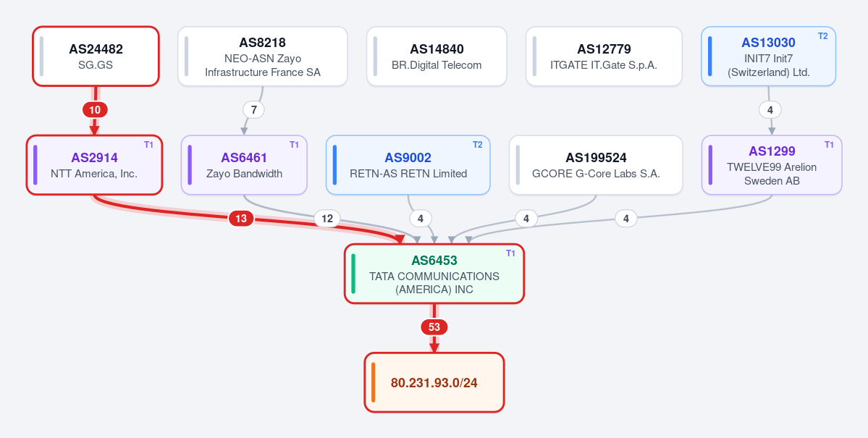Click the AS8218 NEO-ASN Zayo node
Screen dimensions: 868x438
click(262, 56)
